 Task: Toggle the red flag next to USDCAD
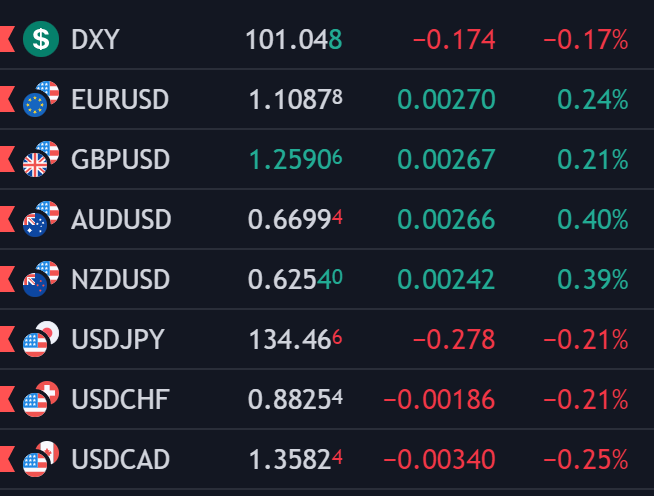6,460
